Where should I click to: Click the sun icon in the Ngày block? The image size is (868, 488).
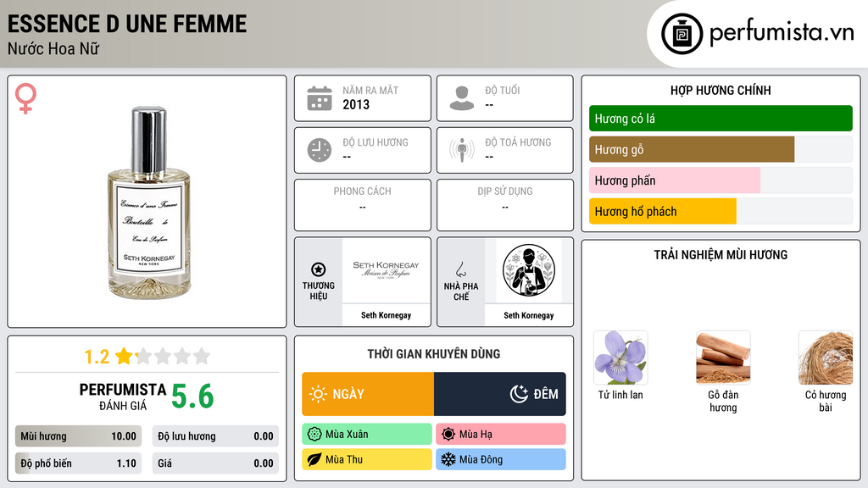(x=318, y=394)
